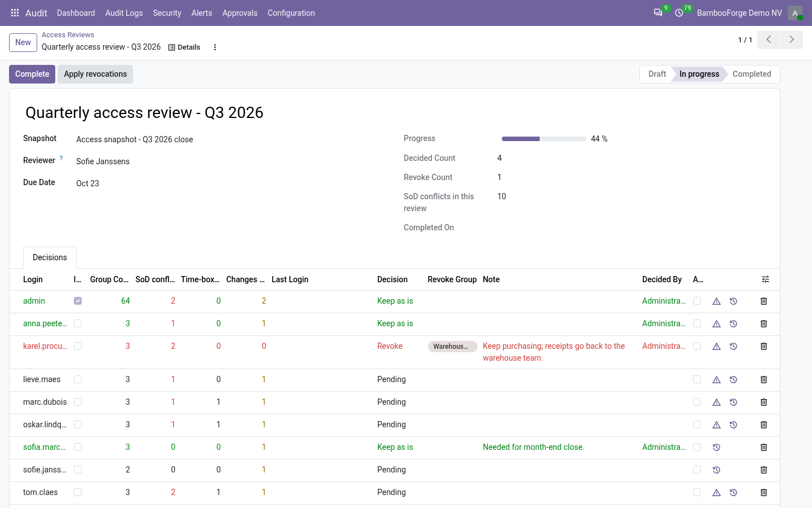Click history icon in admin row

pyautogui.click(x=734, y=301)
